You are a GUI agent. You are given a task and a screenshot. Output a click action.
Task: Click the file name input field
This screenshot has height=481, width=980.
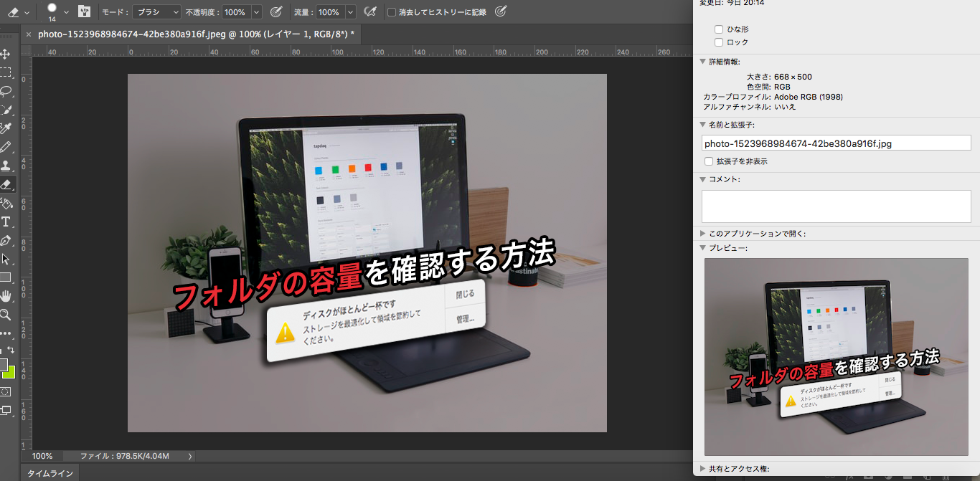pos(836,143)
